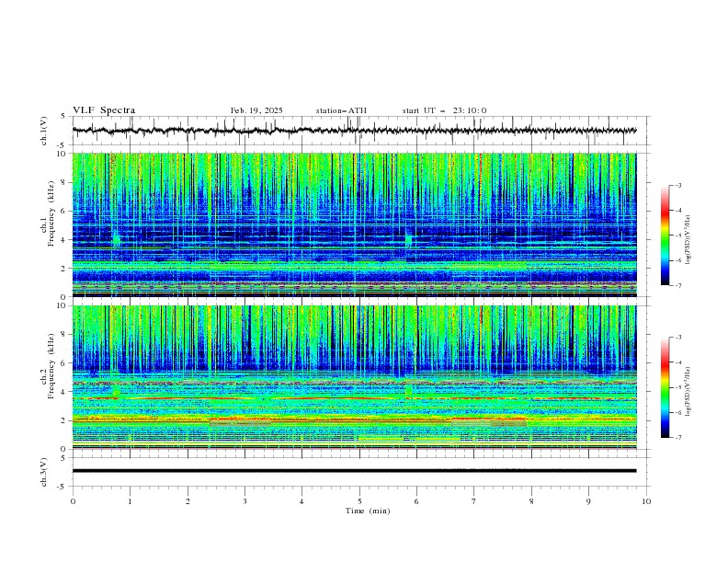Select the date "Feb. 19, 2025"
Viewport: 728px width, 563px height.
[x=256, y=110]
